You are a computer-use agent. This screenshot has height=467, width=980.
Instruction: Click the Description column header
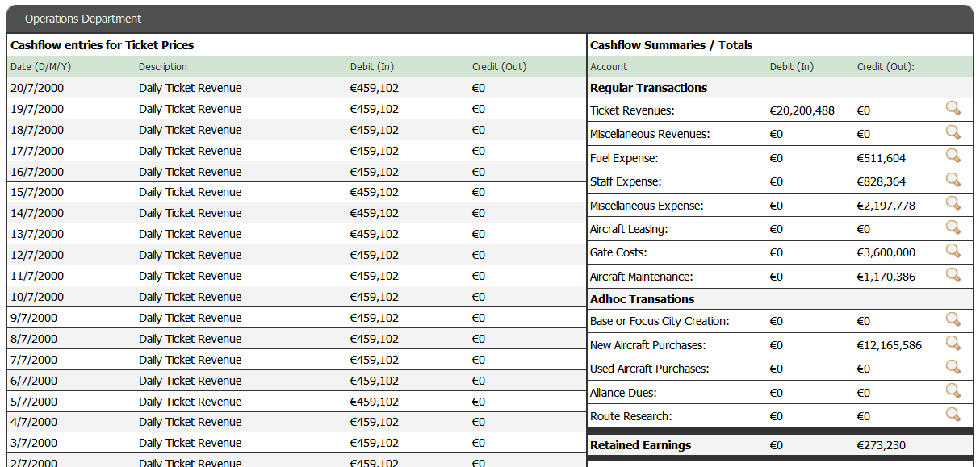tap(162, 67)
